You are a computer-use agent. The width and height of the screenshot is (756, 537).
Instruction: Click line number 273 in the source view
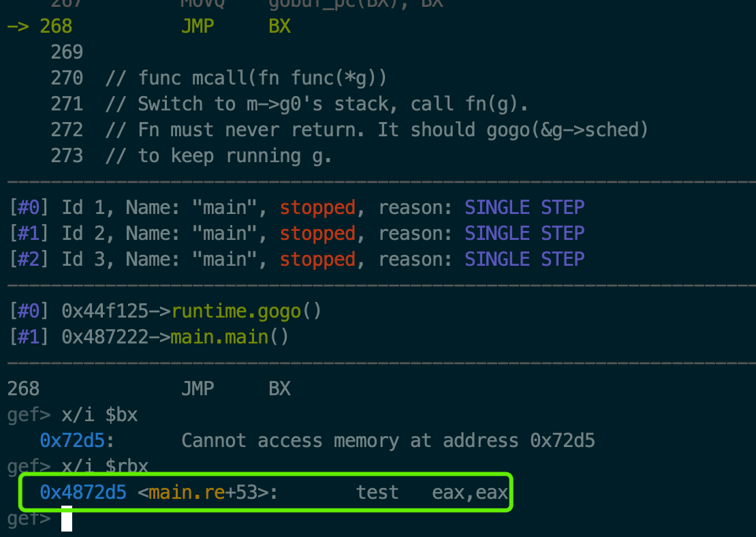pyautogui.click(x=67, y=155)
